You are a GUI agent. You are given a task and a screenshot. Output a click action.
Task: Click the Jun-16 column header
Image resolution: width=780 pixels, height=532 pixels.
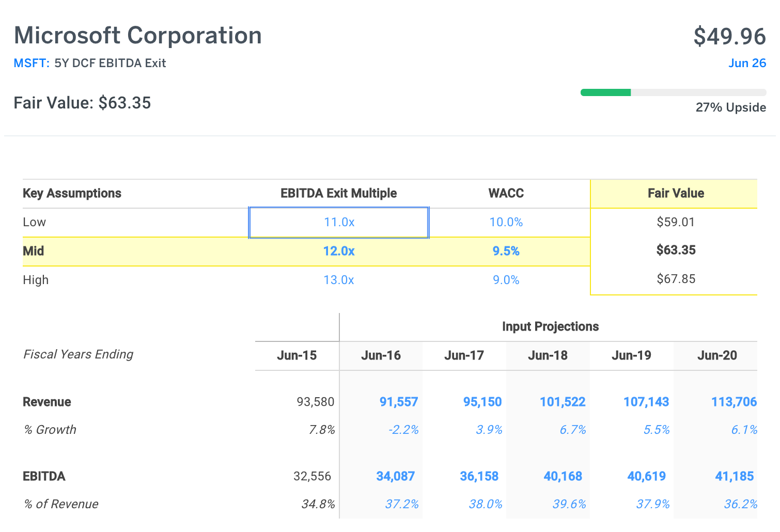(x=381, y=356)
